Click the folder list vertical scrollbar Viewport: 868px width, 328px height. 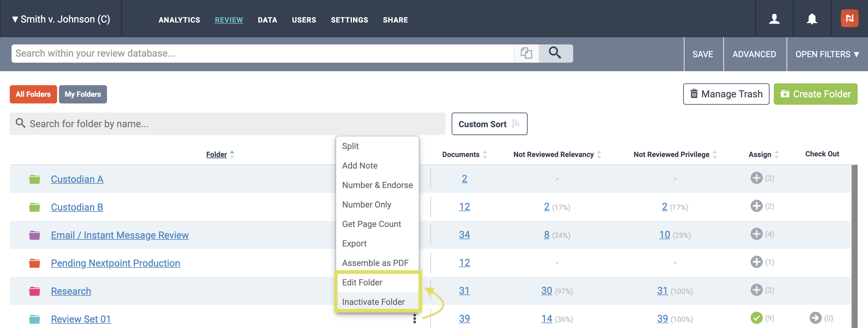[854, 246]
